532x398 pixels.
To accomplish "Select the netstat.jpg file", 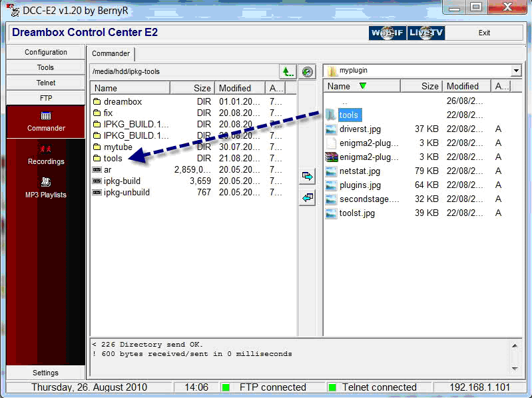I will point(360,171).
